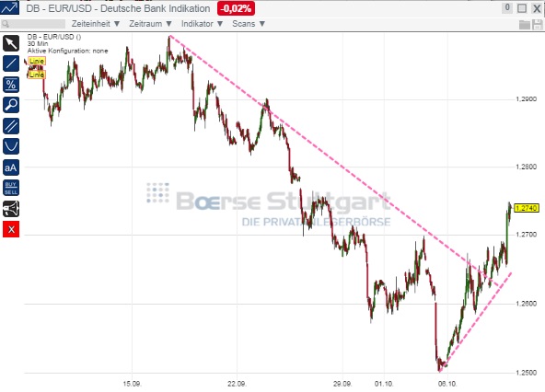
Task: Open the Indikator dropdown
Action: pos(202,24)
